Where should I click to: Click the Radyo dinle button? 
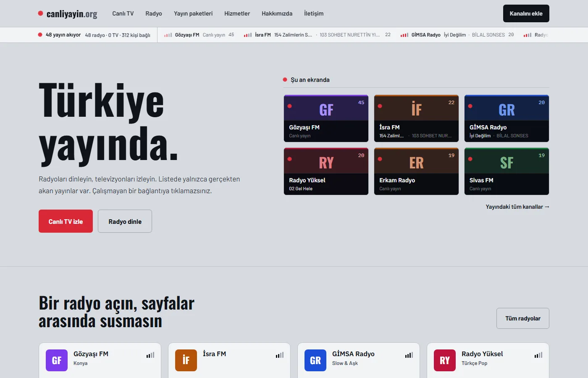tap(125, 221)
